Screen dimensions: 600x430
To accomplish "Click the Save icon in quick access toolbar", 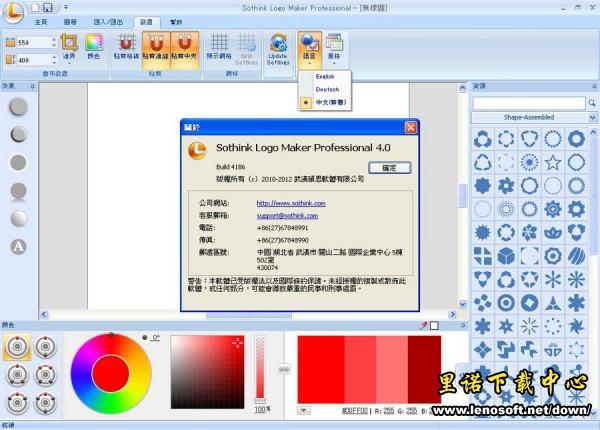I will pos(47,7).
